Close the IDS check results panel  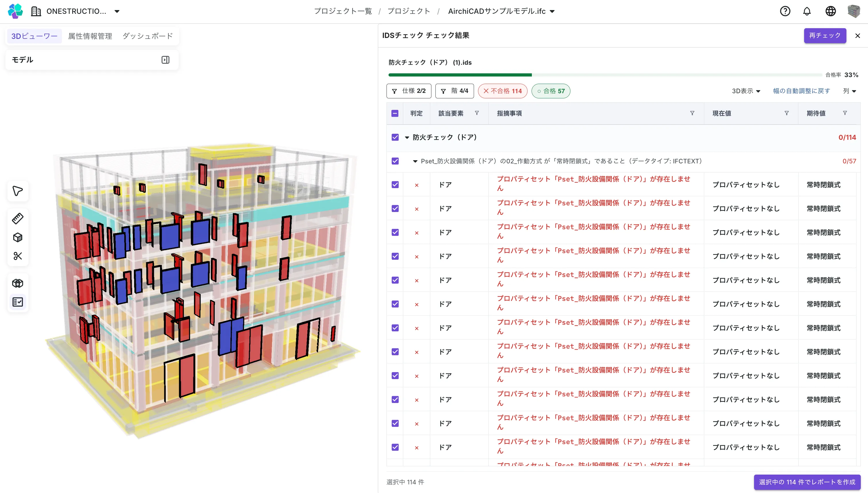click(858, 36)
